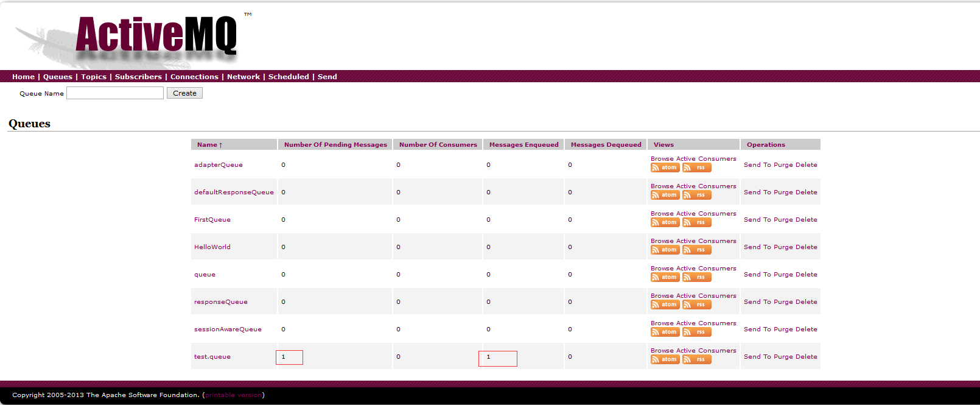Open rss feed for the queue named queue
This screenshot has height=405, width=980.
(x=697, y=277)
